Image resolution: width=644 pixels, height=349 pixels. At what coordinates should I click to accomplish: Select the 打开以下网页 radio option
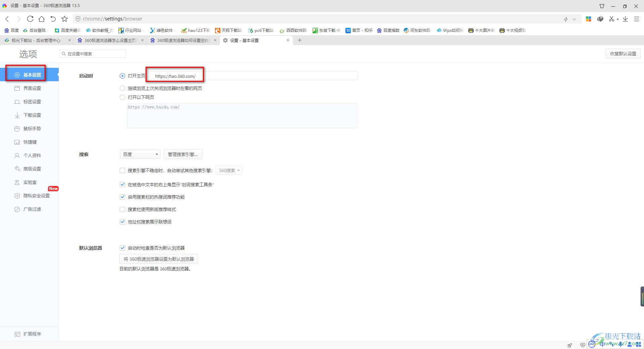[122, 97]
